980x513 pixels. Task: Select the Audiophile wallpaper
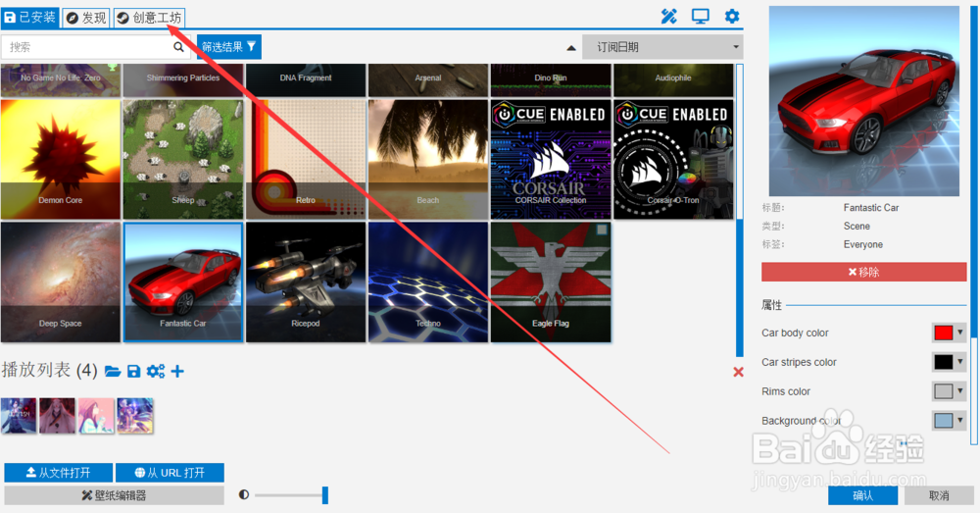click(x=673, y=80)
